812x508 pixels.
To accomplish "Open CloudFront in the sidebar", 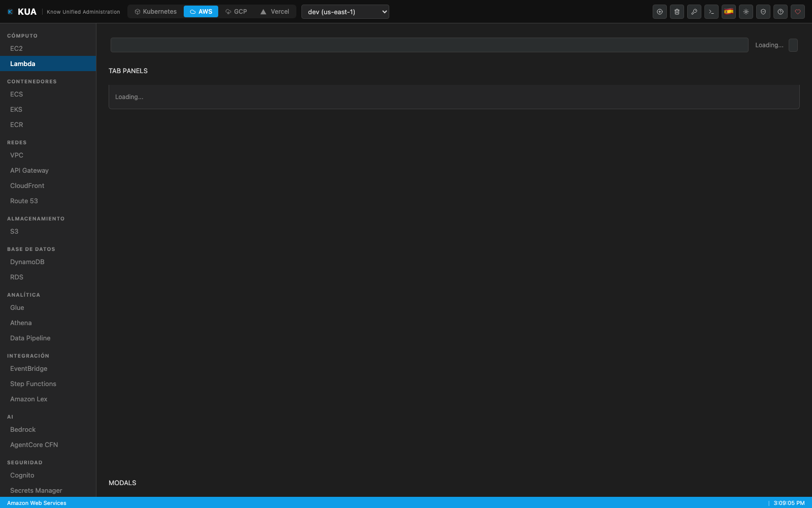I will [48, 186].
